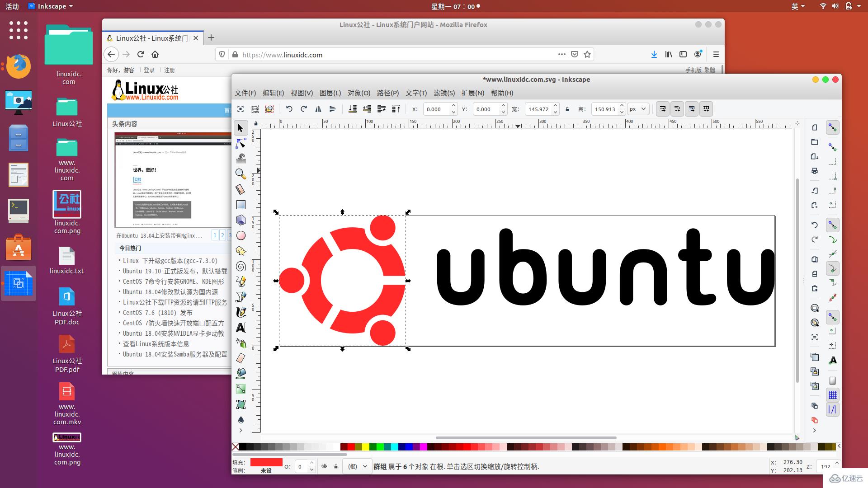Pick cyan swatch in color palette
The image size is (868, 488).
point(394,447)
